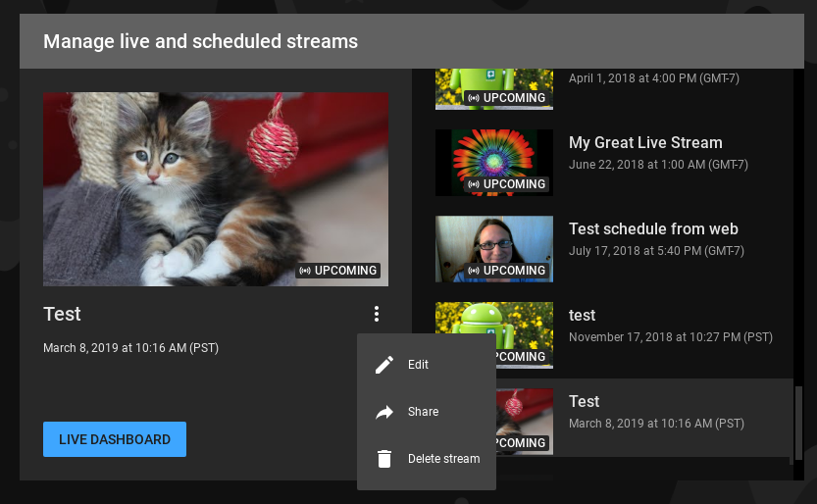Click the November 17, 2018 at 10:27 PM date

coord(671,337)
